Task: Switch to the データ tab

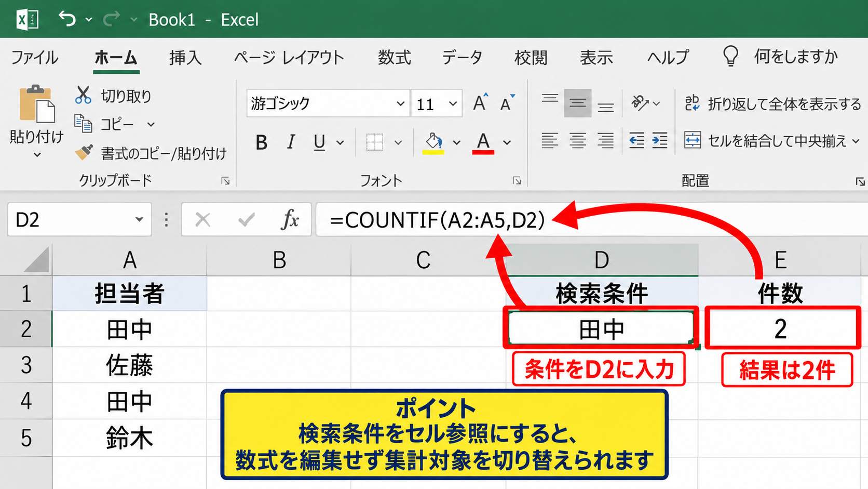Action: click(x=462, y=57)
